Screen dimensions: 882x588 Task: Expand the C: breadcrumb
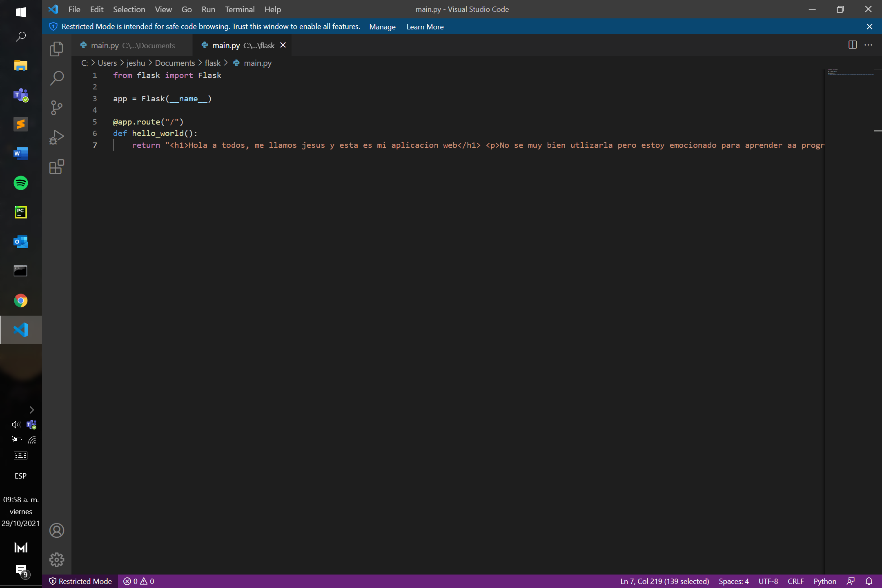(x=85, y=63)
